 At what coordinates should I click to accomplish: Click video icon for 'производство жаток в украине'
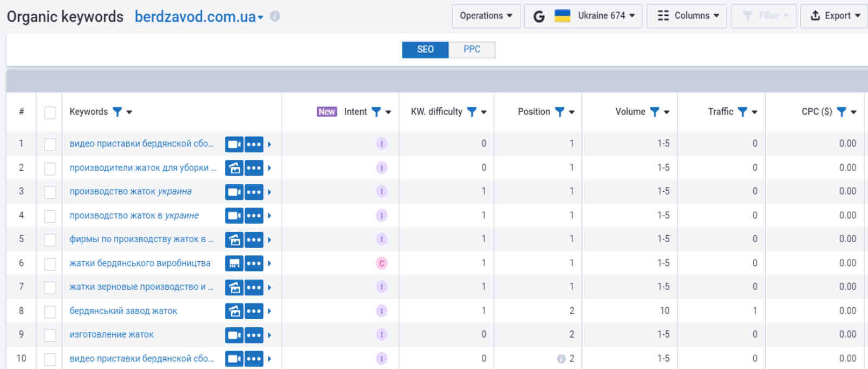click(x=234, y=216)
